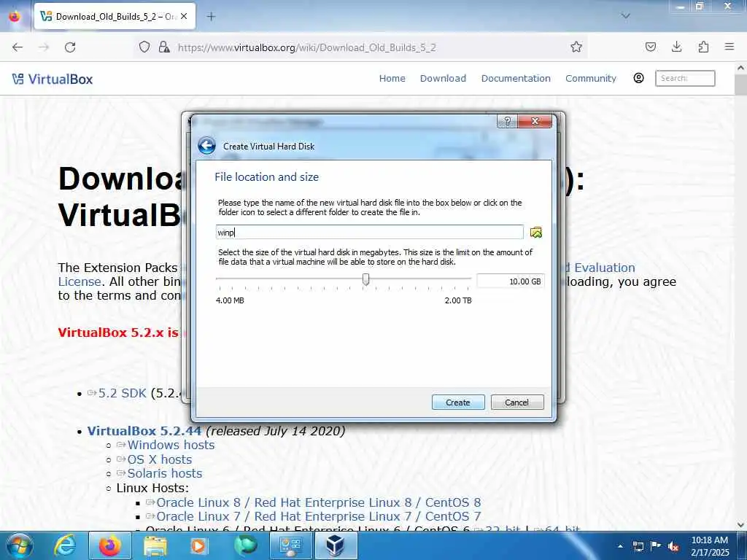747x560 pixels.
Task: Open the list all tabs chevron
Action: [626, 16]
